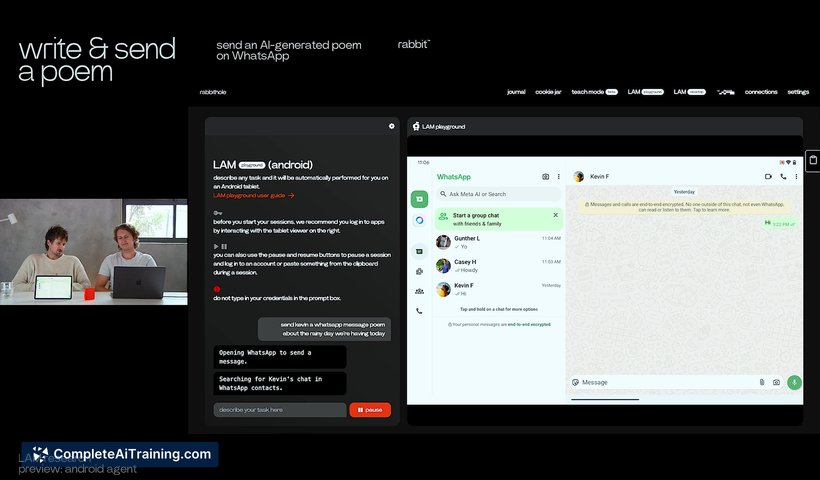820x480 pixels.
Task: Open Kevin F chat in the list
Action: point(499,289)
